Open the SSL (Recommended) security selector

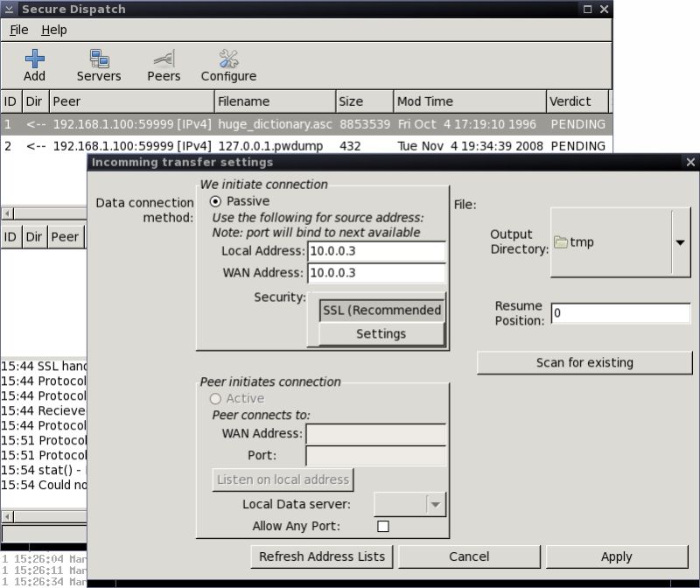point(381,311)
